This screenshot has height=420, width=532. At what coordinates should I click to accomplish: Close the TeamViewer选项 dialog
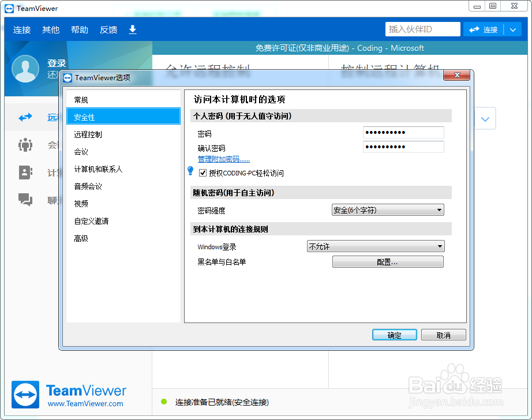pyautogui.click(x=456, y=76)
